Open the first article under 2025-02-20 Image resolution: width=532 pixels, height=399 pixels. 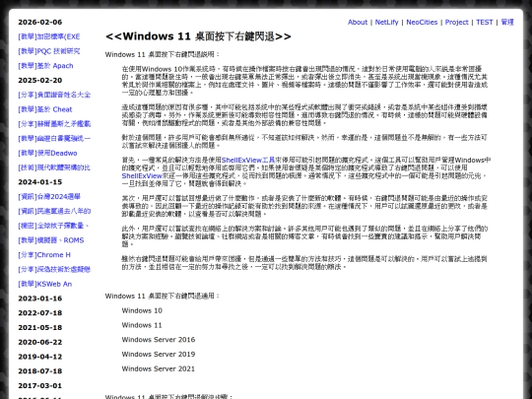tap(54, 95)
